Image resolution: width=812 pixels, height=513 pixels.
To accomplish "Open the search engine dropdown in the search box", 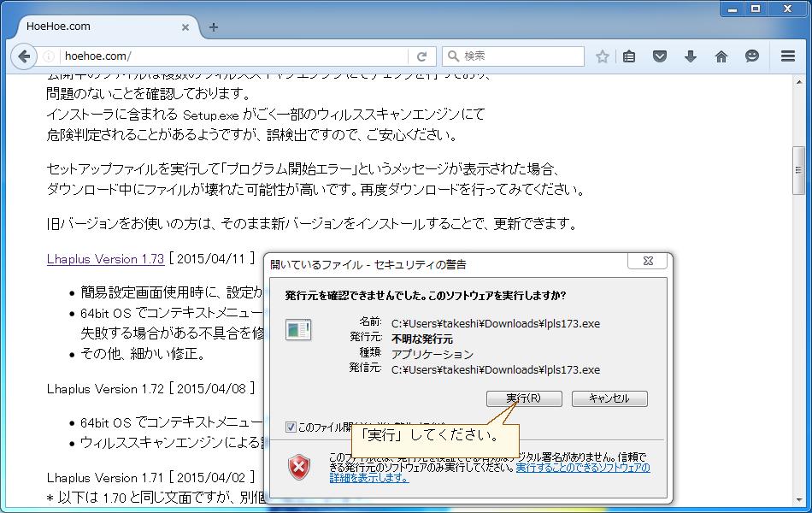I will coord(453,56).
